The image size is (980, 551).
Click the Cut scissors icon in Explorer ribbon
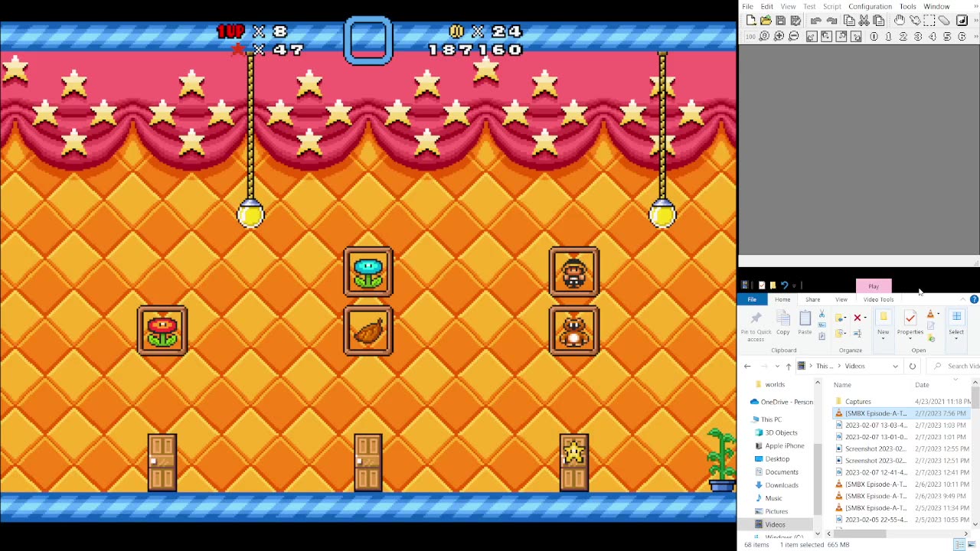click(x=822, y=314)
